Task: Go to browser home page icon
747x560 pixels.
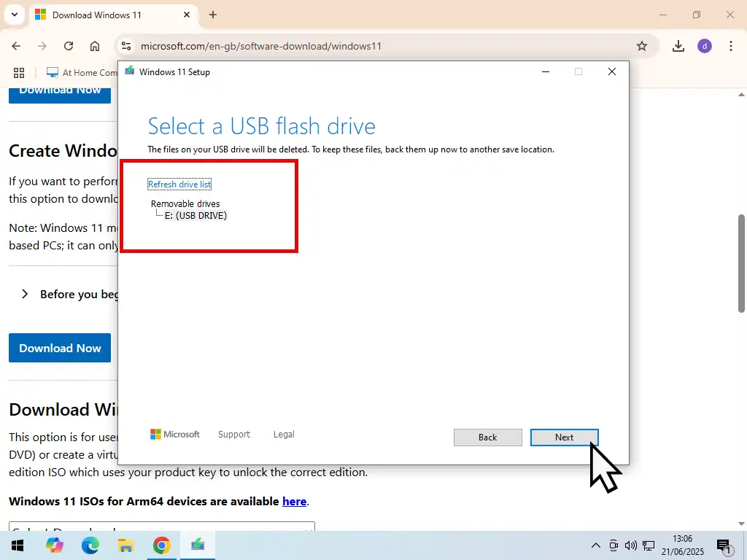Action: 95,46
